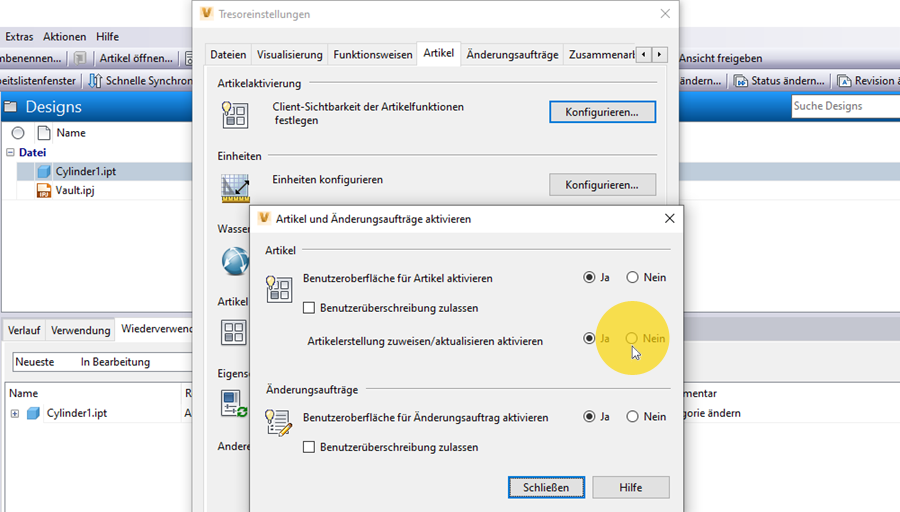
Task: Click the document column icon beside Name
Action: [44, 133]
